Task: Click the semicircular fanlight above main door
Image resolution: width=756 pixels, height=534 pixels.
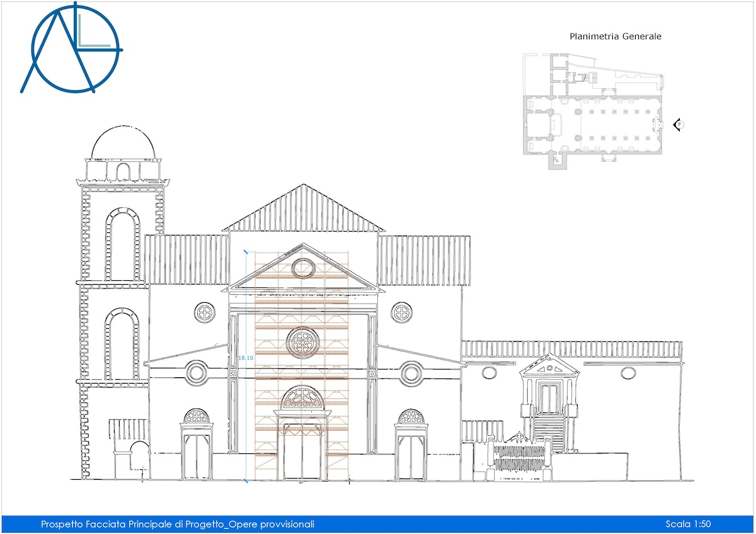Action: click(302, 399)
